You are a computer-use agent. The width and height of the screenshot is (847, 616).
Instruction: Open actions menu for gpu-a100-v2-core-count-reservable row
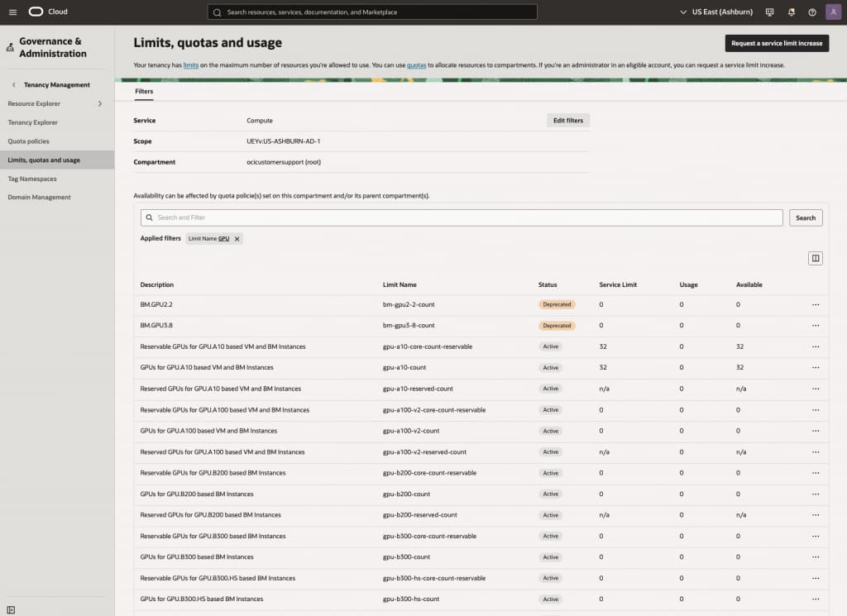click(x=815, y=410)
